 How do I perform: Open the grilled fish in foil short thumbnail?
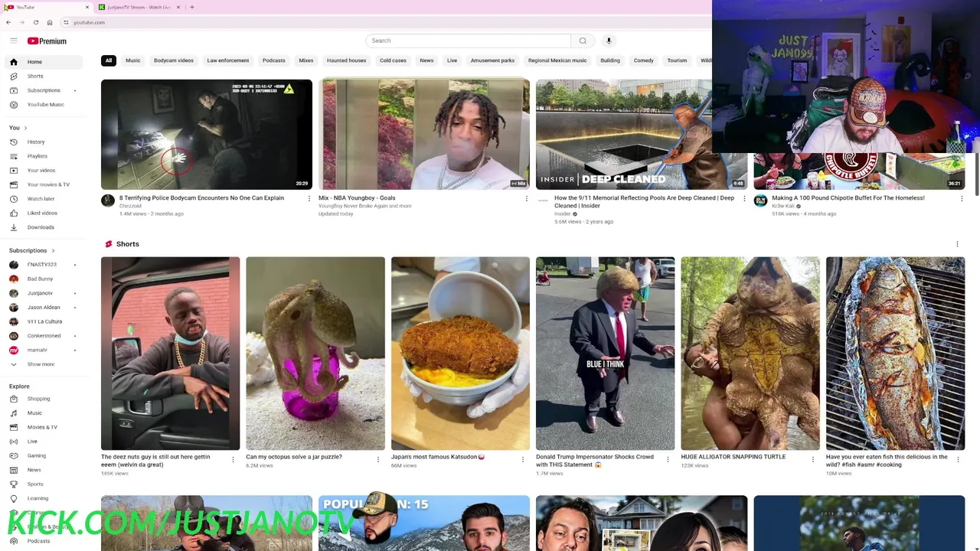click(895, 354)
